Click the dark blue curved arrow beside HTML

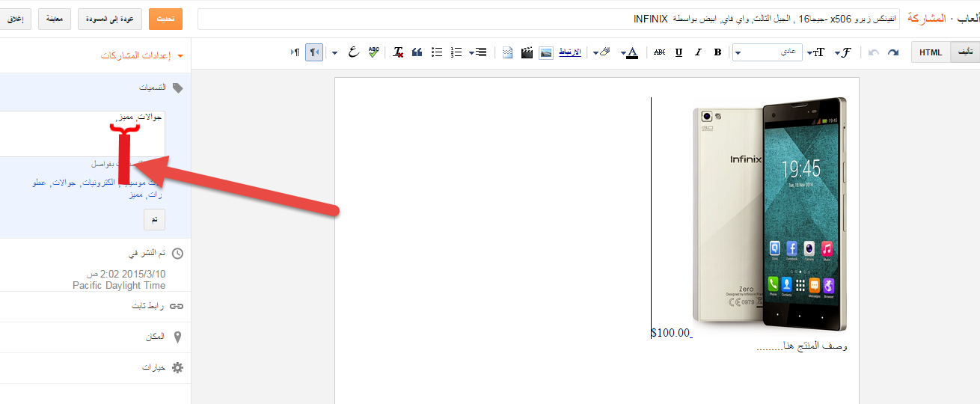coord(893,52)
